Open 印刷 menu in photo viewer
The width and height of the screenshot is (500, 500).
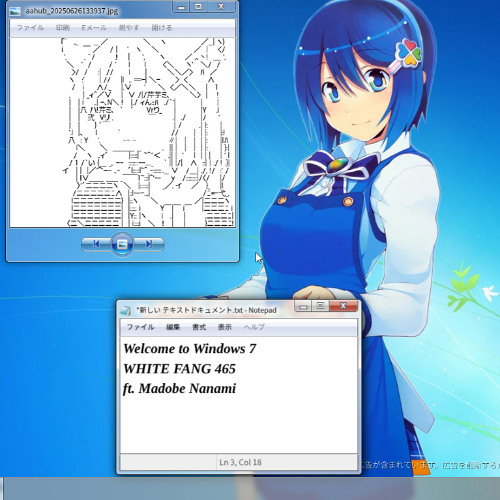point(63,28)
